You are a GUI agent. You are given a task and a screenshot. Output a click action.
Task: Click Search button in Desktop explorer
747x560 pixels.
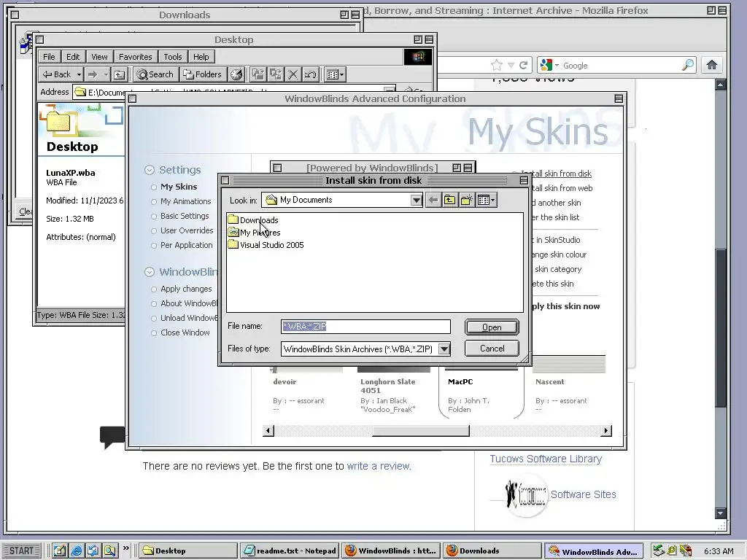155,74
